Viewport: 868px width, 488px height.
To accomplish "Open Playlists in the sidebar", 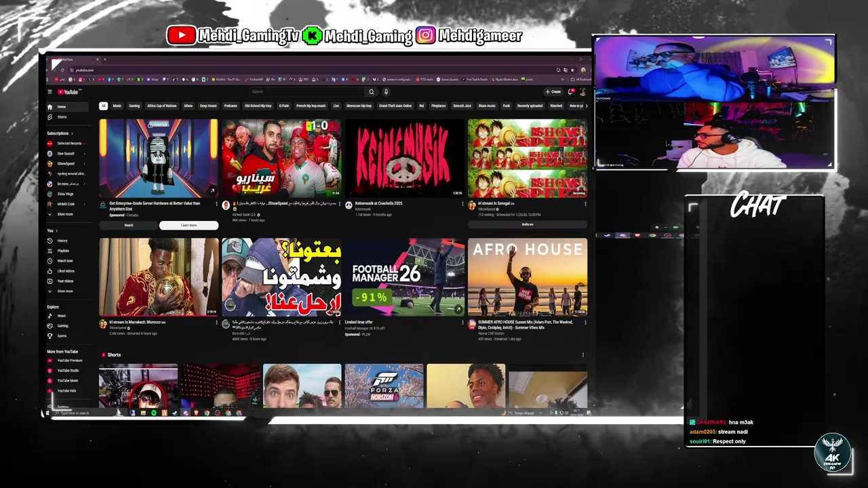I will click(x=67, y=251).
